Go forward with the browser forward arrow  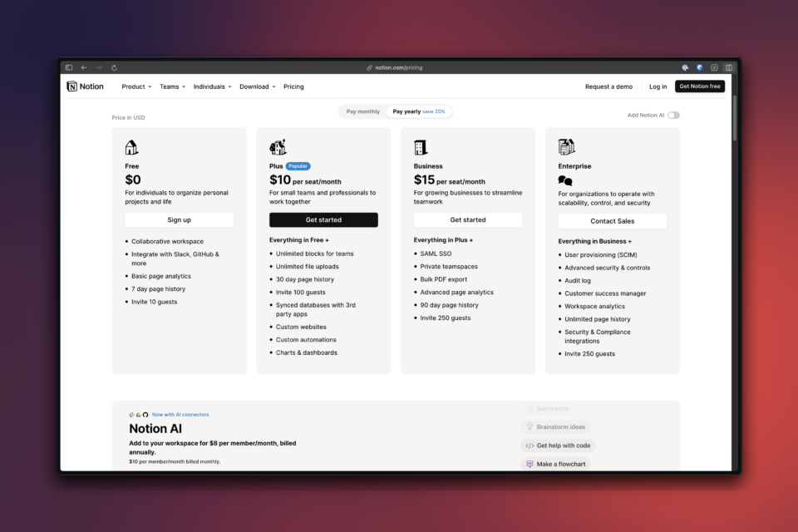pyautogui.click(x=99, y=67)
